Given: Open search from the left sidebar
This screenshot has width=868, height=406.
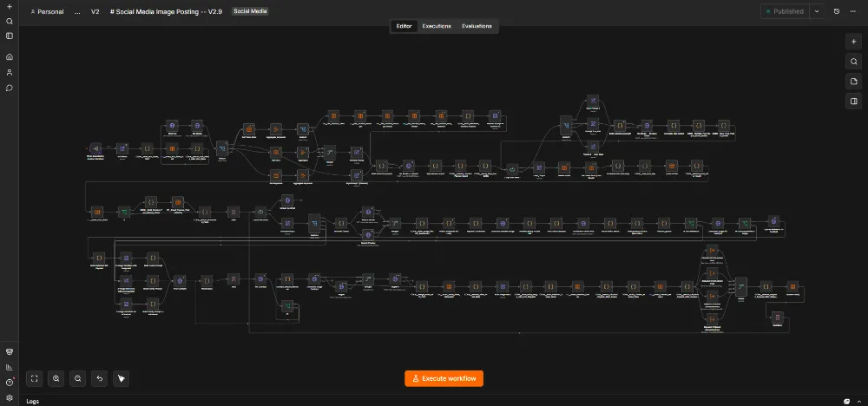Looking at the screenshot, I should 10,22.
